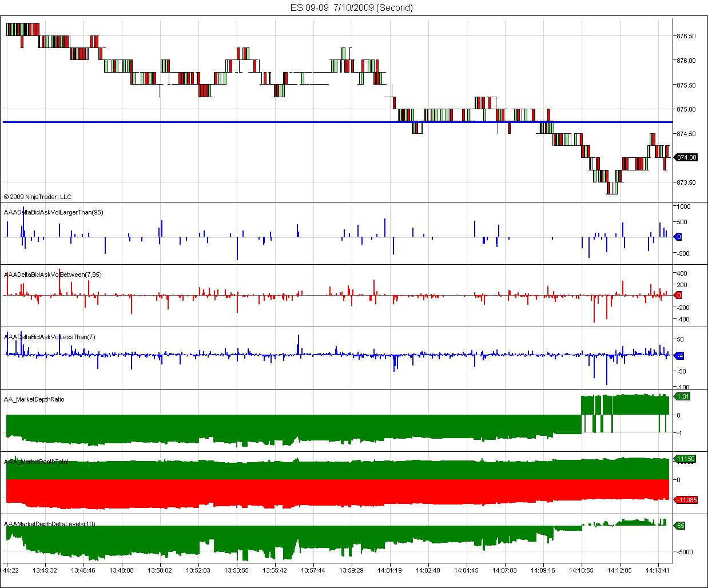Click the 875.00 price axis label
Screen dimensions: 708x588
tap(686, 109)
